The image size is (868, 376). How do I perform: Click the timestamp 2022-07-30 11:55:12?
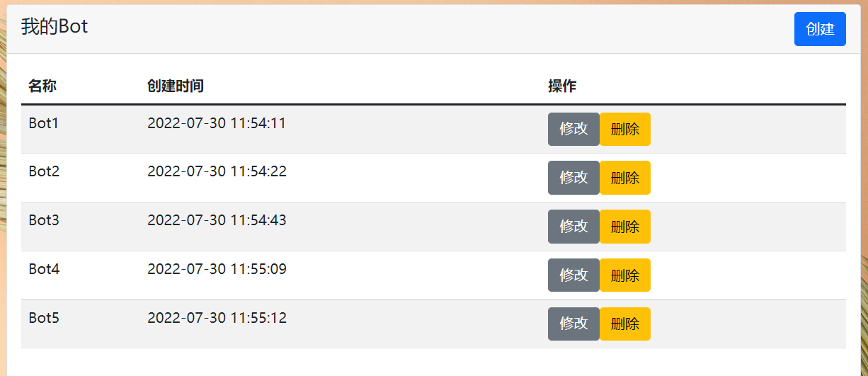tap(217, 318)
